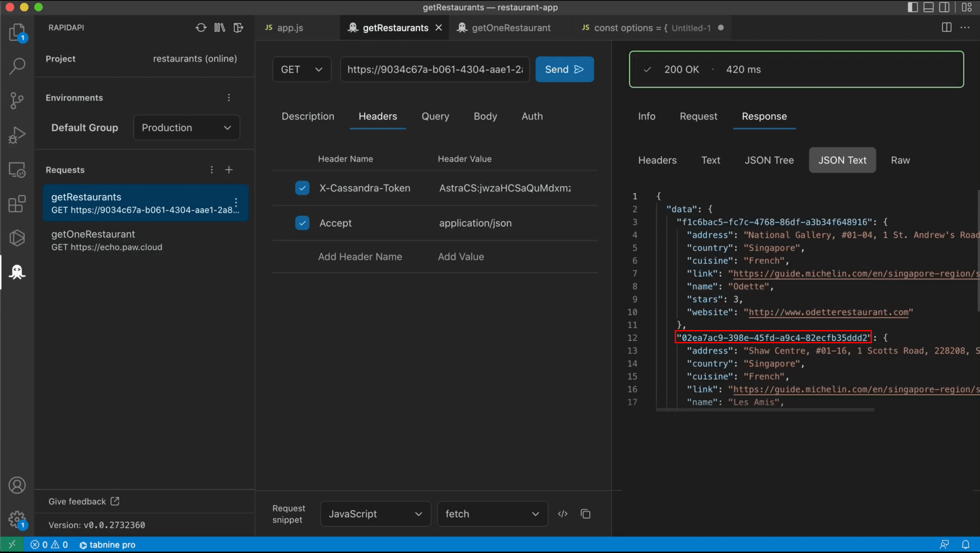Click the response horizontal scrollbar

pyautogui.click(x=765, y=410)
